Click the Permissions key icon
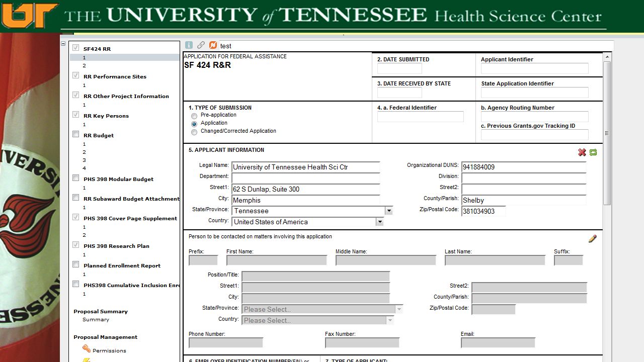The image size is (644, 362). tap(87, 349)
